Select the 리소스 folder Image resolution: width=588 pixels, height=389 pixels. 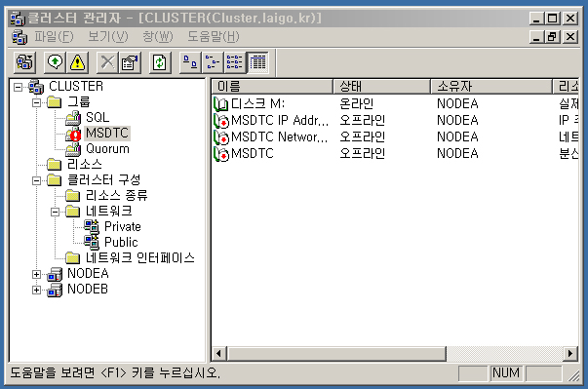(85, 164)
